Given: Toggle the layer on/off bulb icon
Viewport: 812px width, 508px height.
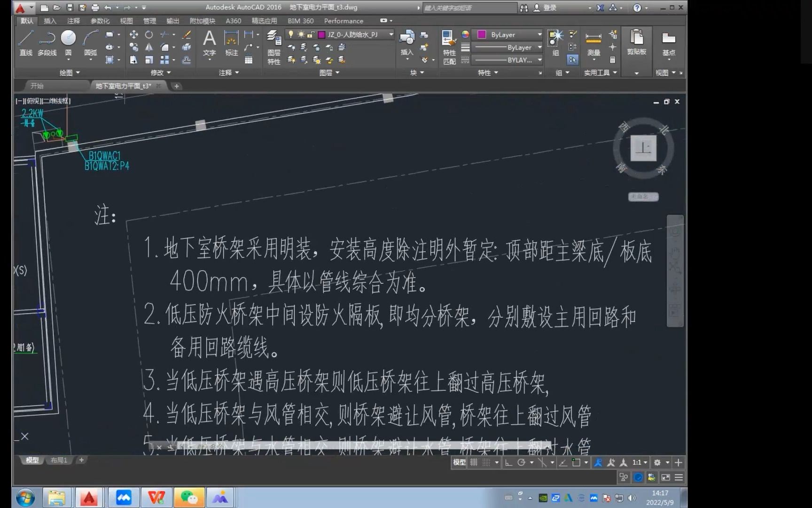Looking at the screenshot, I should 291,35.
